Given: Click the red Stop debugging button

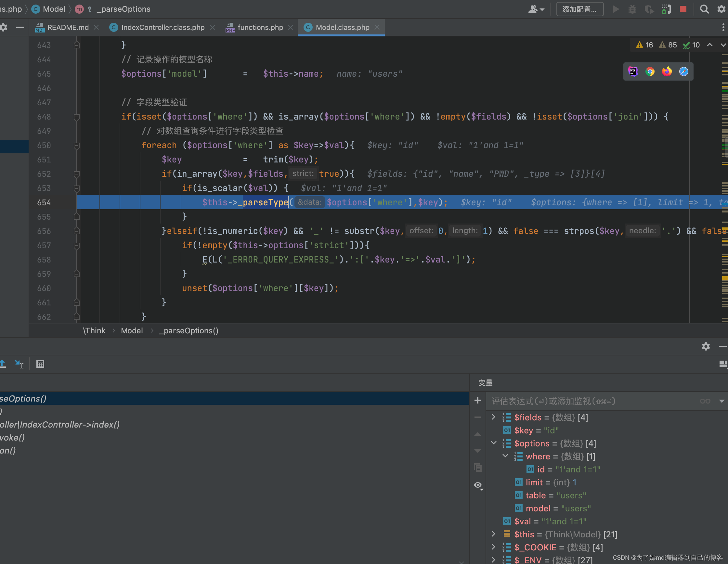Looking at the screenshot, I should point(683,9).
